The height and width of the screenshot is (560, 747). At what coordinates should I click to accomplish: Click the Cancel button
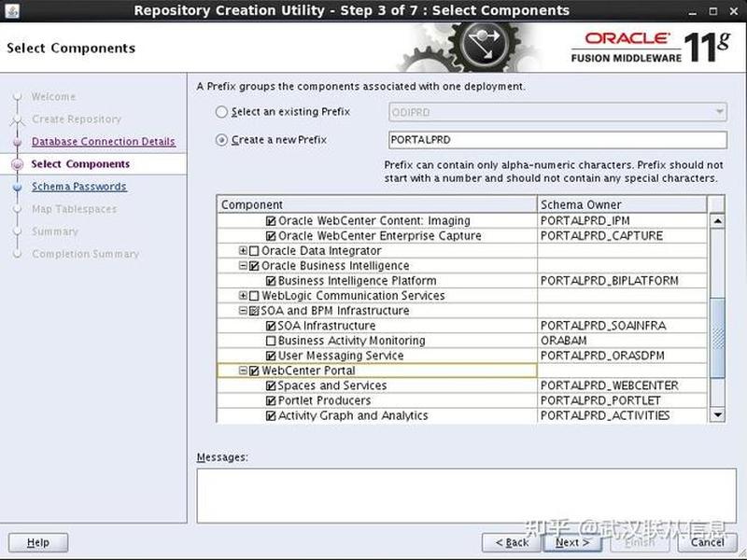[707, 543]
